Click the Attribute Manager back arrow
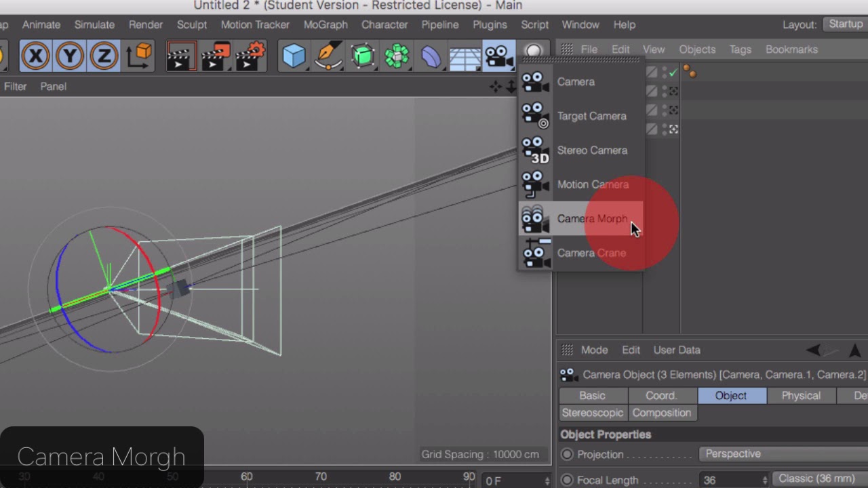Image resolution: width=868 pixels, height=488 pixels. tap(813, 350)
